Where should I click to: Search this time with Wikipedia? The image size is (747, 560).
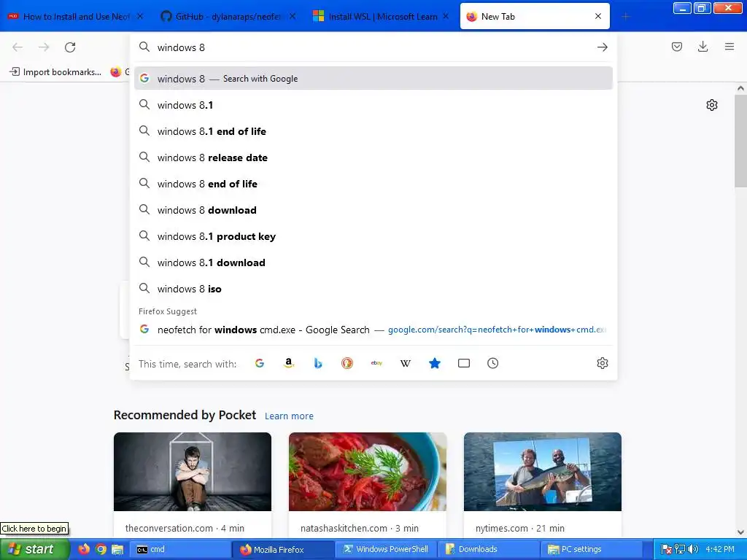point(406,363)
